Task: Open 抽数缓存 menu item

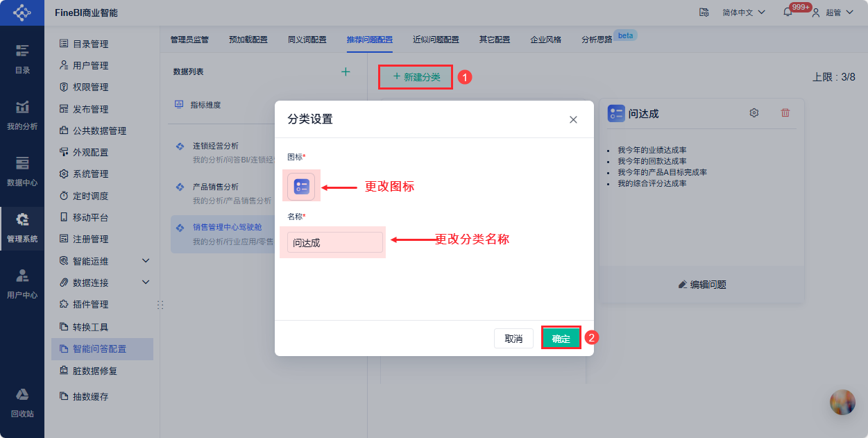Action: (102, 396)
